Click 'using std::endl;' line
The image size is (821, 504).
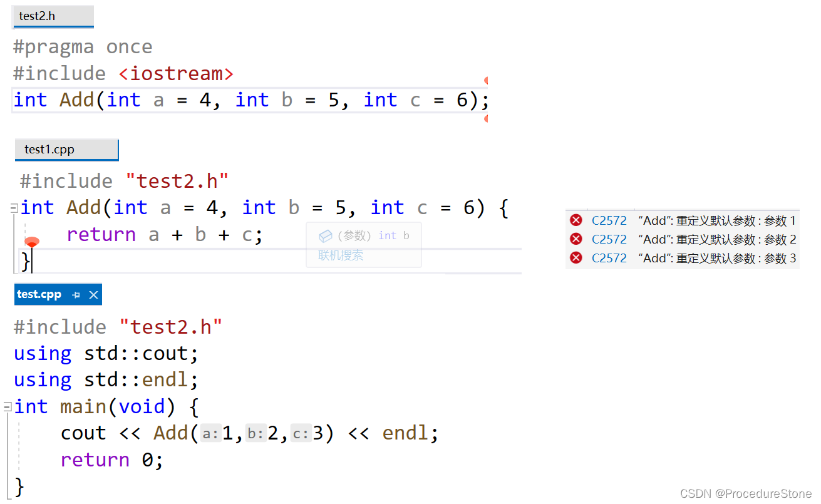(106, 380)
